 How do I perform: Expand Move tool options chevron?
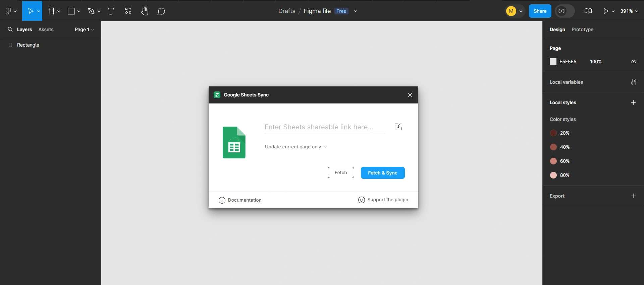coord(39,11)
